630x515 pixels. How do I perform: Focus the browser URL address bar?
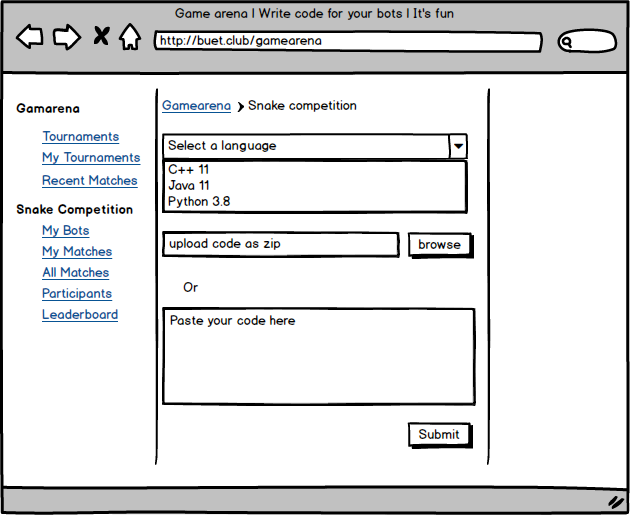click(347, 42)
